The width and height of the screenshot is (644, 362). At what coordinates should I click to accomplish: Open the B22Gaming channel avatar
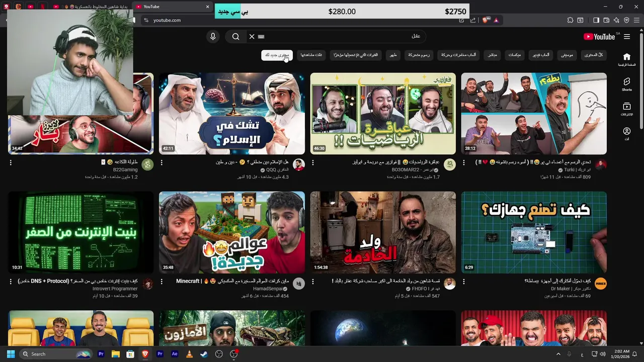pyautogui.click(x=147, y=165)
